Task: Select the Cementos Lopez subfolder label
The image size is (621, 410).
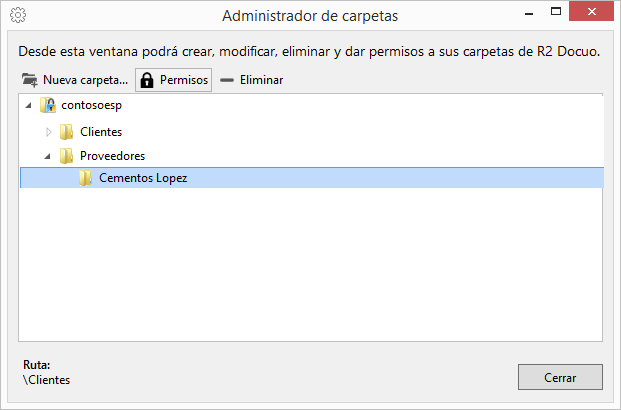Action: (143, 178)
